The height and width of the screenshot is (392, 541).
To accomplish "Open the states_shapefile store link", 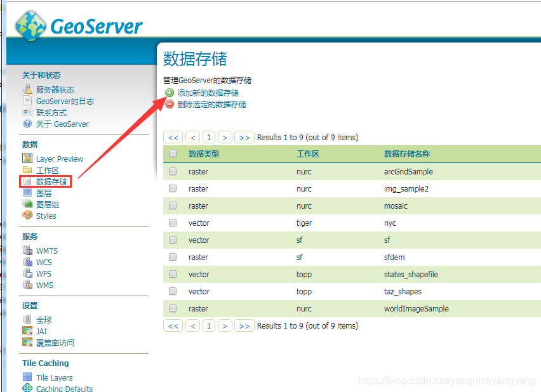I will [411, 275].
